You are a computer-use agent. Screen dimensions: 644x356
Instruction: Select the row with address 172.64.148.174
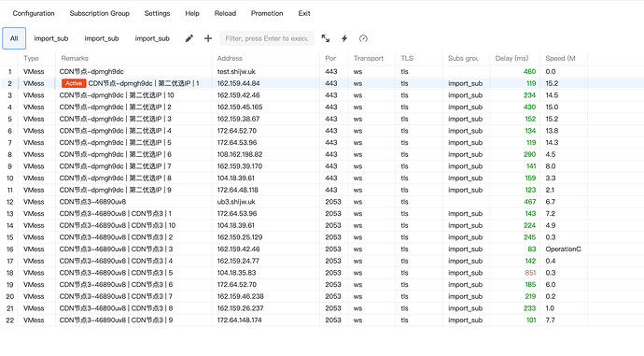[294, 320]
